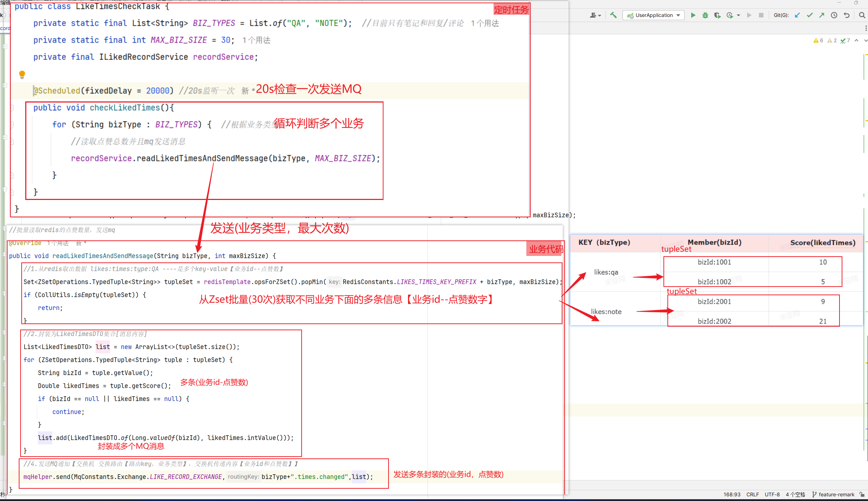Click the CRLF line separator setting
The image size is (868, 501).
point(753,495)
